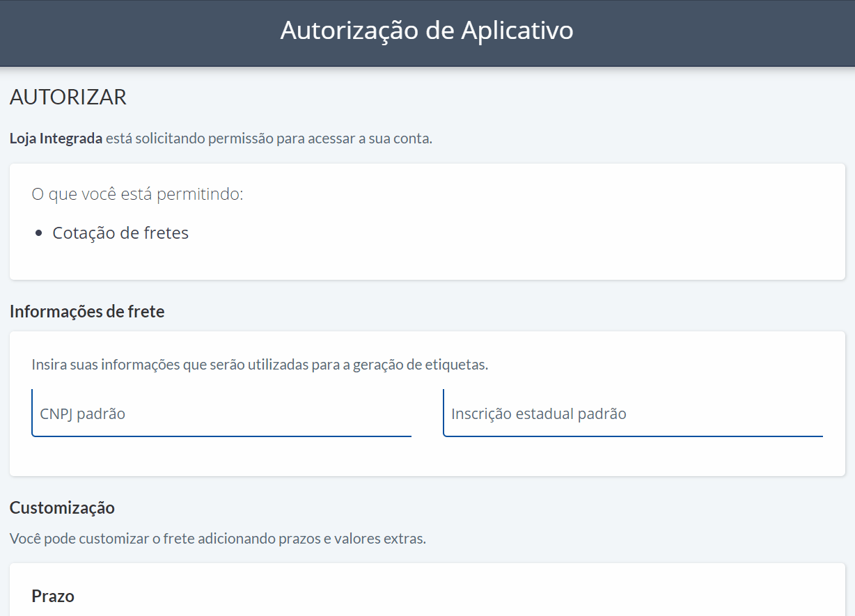
Task: Click the Customização section heading
Action: (62, 507)
